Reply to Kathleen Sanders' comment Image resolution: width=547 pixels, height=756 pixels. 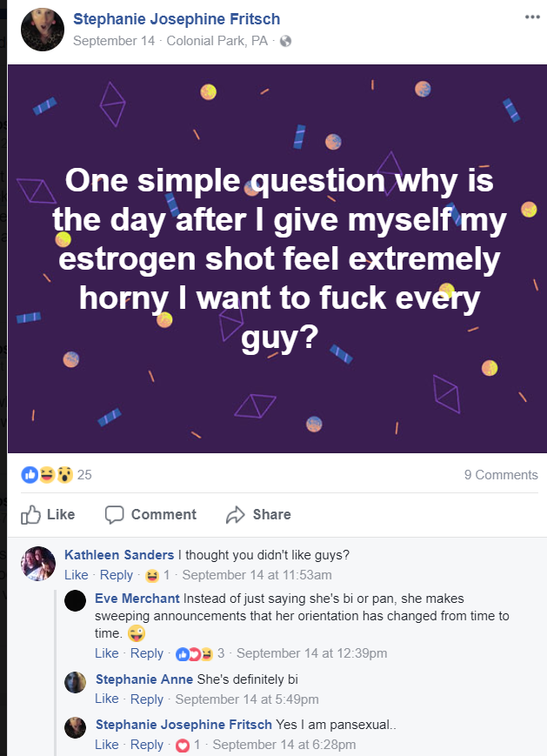point(117,575)
